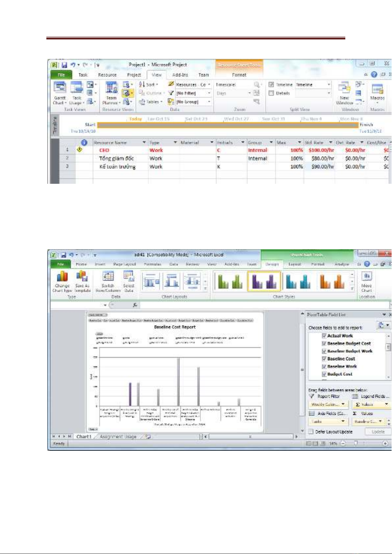Viewport: 392px width, 554px height.
Task: Open the No Group dropdown
Action: pyautogui.click(x=209, y=102)
